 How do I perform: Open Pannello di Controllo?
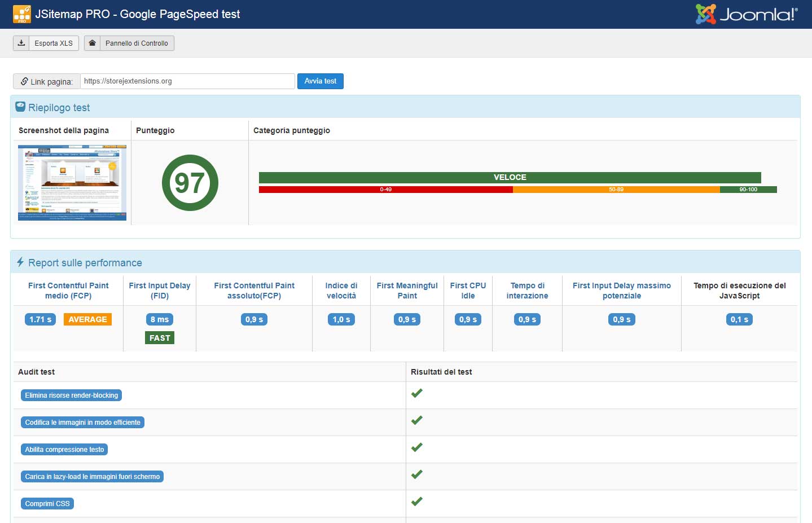136,43
